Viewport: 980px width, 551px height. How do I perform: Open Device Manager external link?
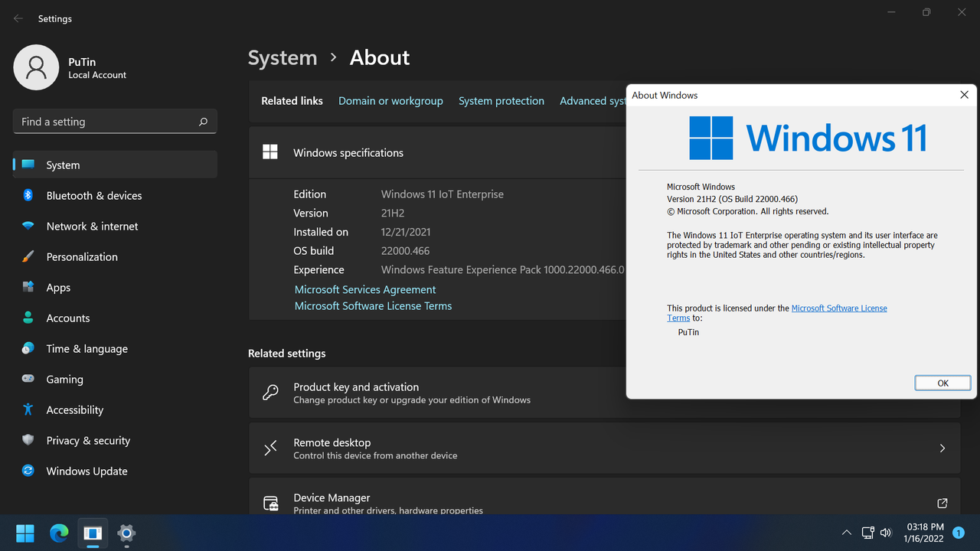click(942, 503)
